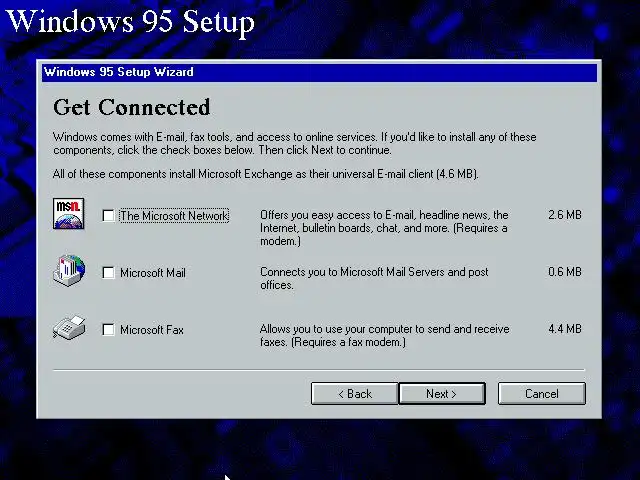The width and height of the screenshot is (640, 480).
Task: Click the 'Allows you to use your computer' fax description
Action: (x=384, y=335)
